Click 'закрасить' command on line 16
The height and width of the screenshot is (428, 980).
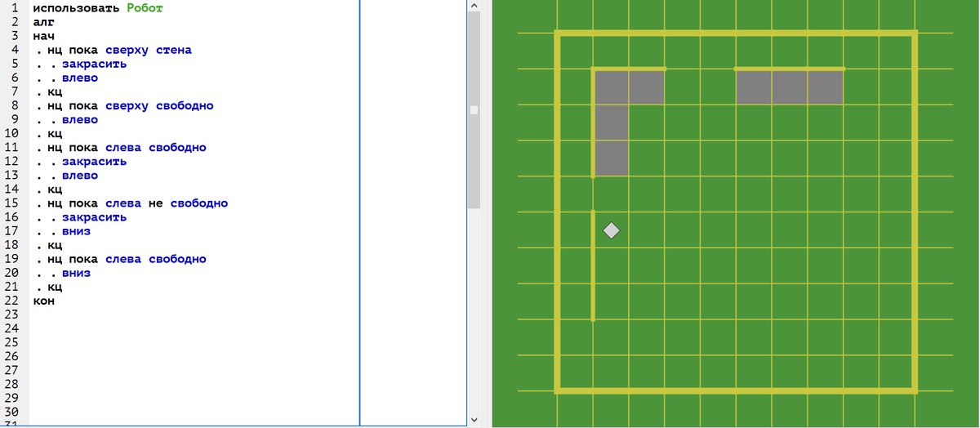point(94,218)
